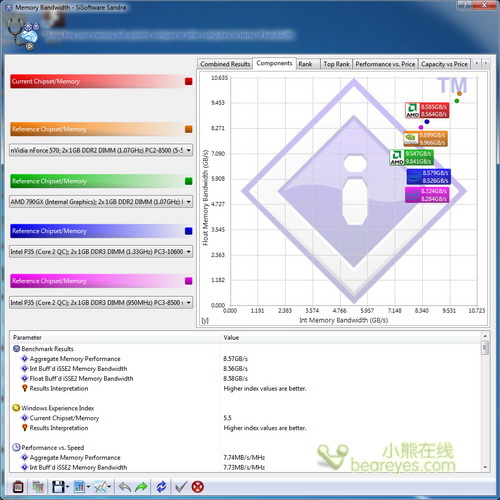Click the 5.5 index value
The height and width of the screenshot is (500, 500).
[227, 418]
